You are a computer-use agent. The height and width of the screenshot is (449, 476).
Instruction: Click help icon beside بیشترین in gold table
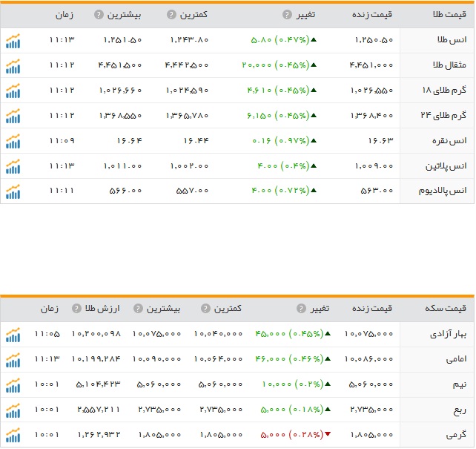click(99, 14)
